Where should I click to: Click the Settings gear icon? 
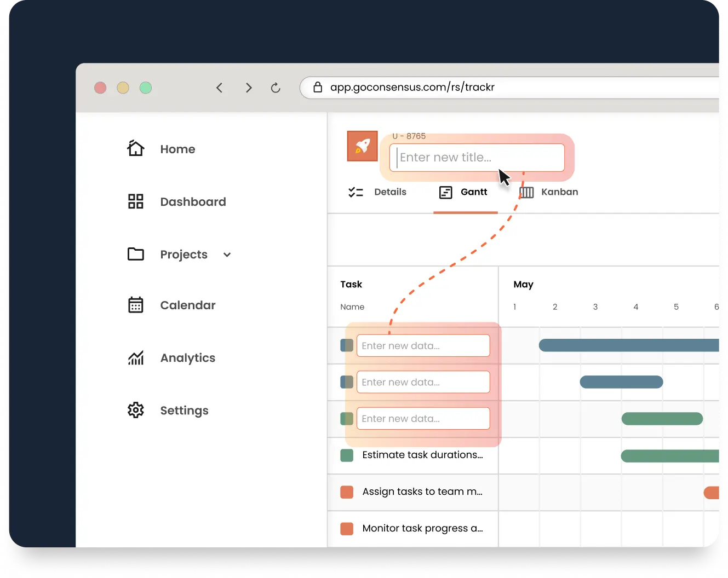tap(136, 410)
